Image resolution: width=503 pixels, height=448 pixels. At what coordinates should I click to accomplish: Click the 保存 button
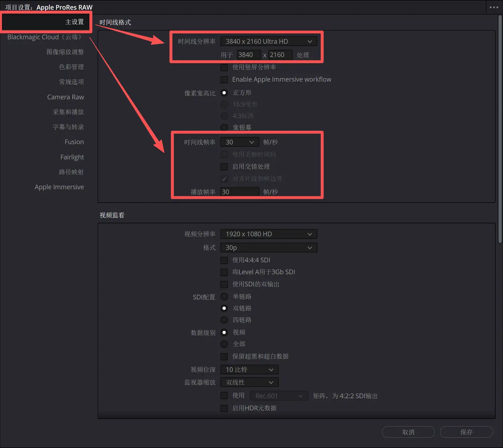(x=466, y=432)
